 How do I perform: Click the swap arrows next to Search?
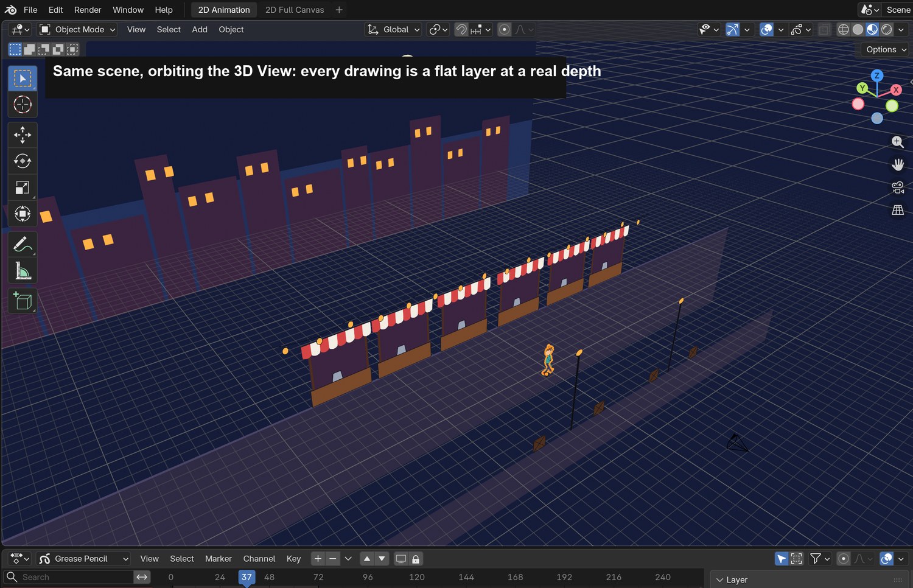(x=142, y=577)
